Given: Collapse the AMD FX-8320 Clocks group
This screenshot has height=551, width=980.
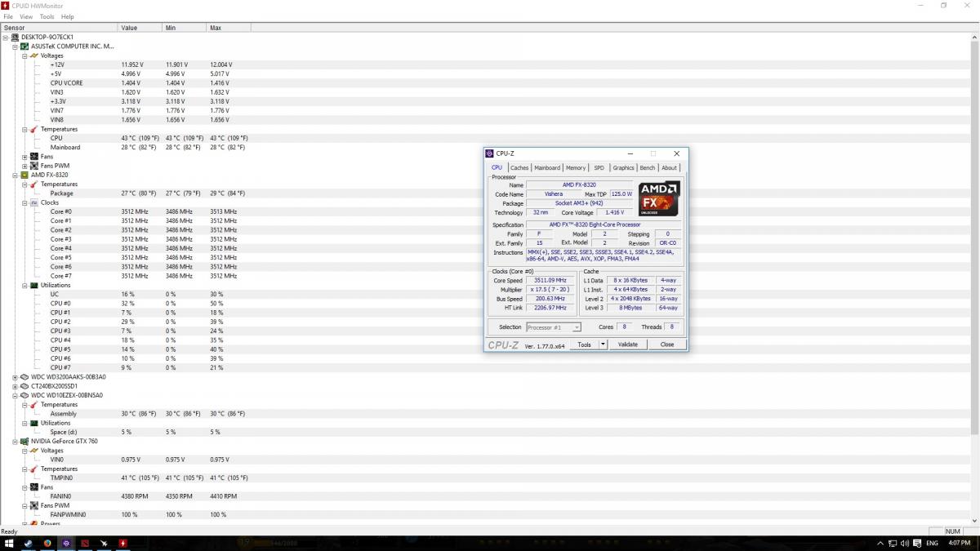Looking at the screenshot, I should tap(24, 202).
